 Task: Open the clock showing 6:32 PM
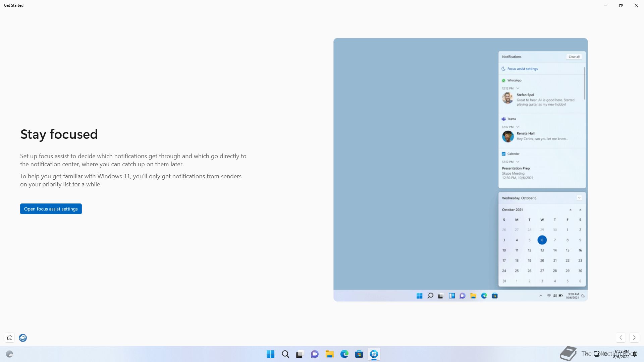pos(622,354)
